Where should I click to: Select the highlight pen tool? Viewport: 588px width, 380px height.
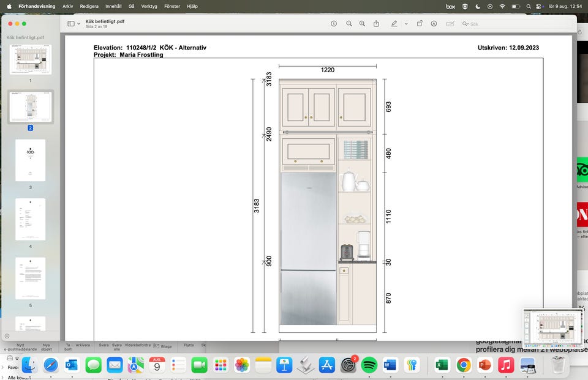[x=394, y=23]
